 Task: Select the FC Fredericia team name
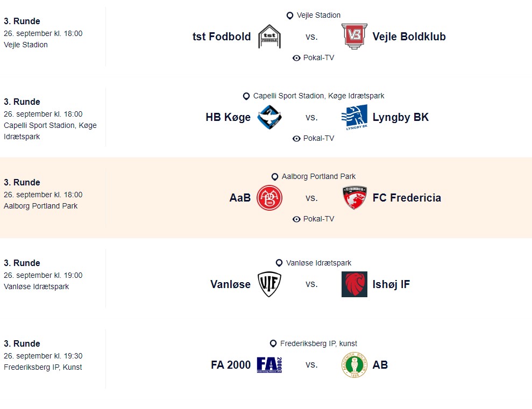[407, 198]
